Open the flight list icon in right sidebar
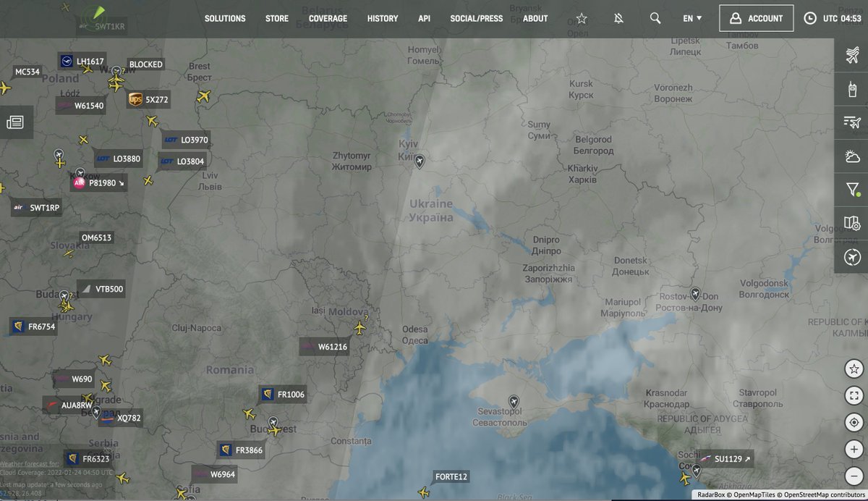Screen dimensions: 868x501 point(852,122)
